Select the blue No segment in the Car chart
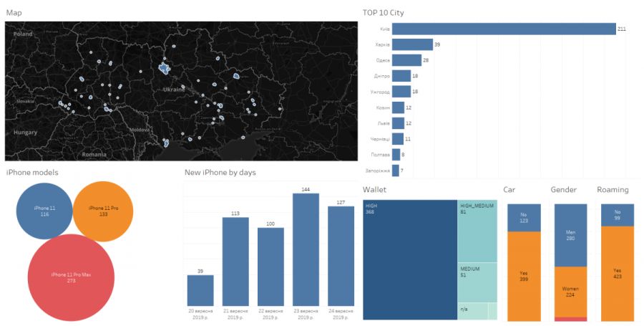The image size is (644, 326). coord(524,217)
